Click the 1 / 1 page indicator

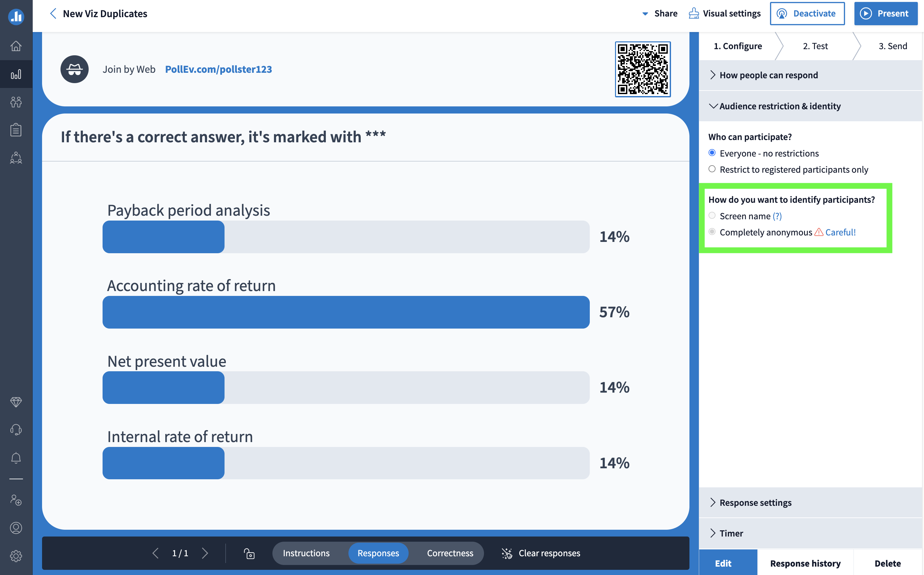point(180,553)
